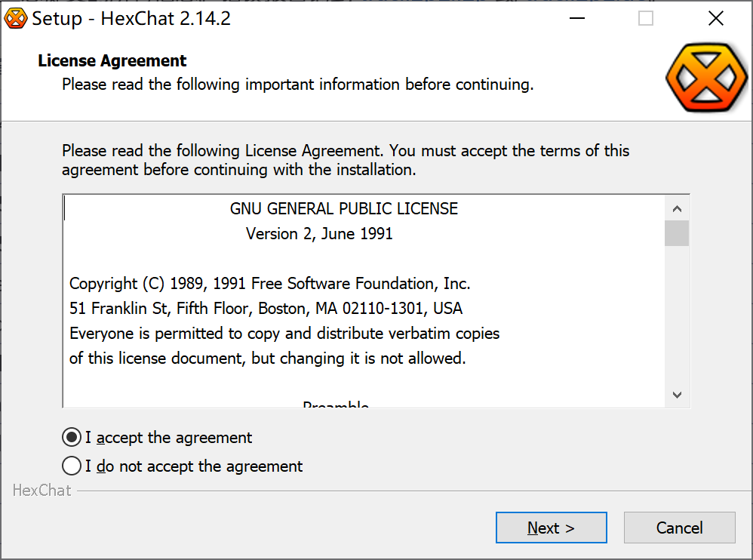Click the 'GNU GENERAL PUBLIC LICENSE' heading text

pyautogui.click(x=343, y=209)
